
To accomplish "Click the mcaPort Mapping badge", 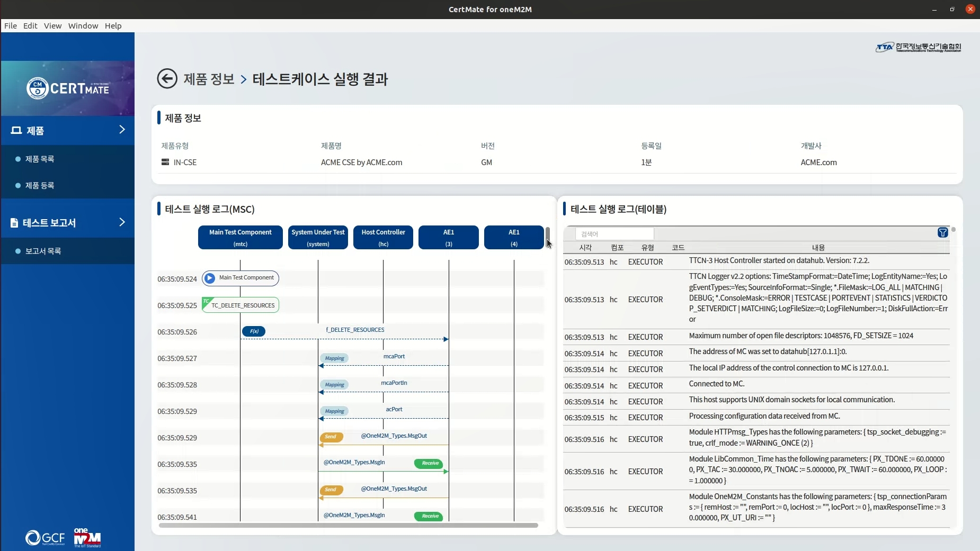I will coord(334,358).
